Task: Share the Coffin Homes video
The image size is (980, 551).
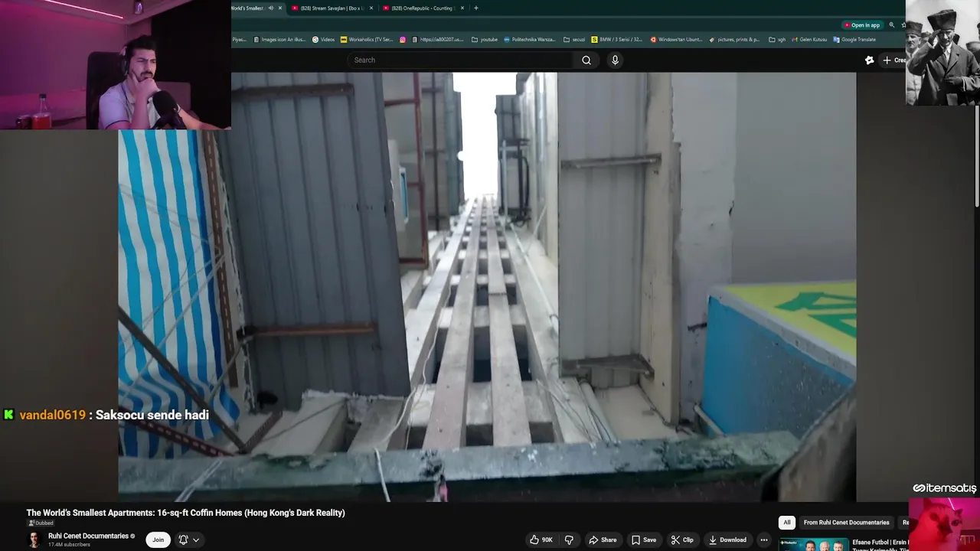Action: pos(603,540)
